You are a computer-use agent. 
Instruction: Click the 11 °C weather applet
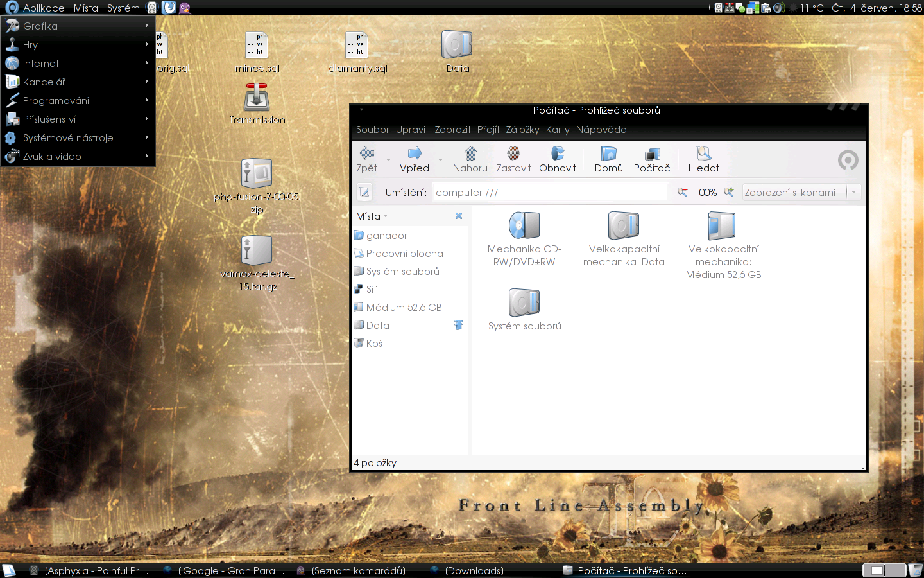tap(807, 8)
